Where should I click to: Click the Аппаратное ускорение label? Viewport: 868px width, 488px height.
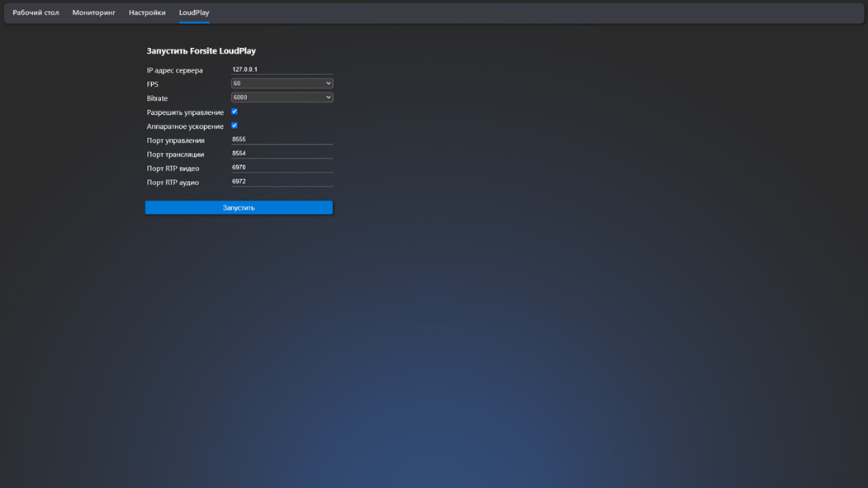click(x=185, y=126)
